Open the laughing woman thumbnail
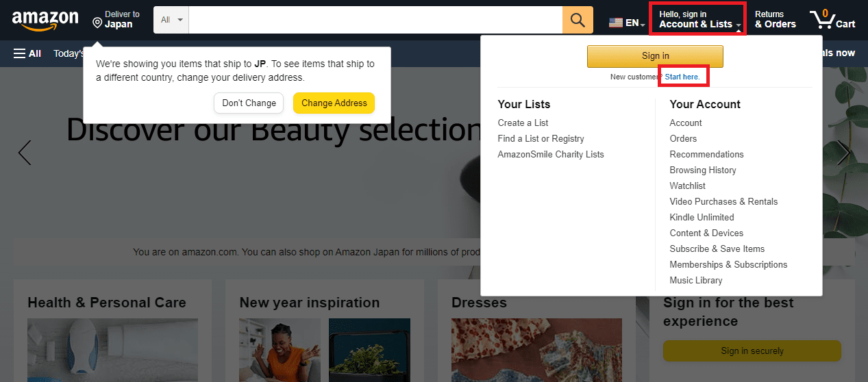 280,350
